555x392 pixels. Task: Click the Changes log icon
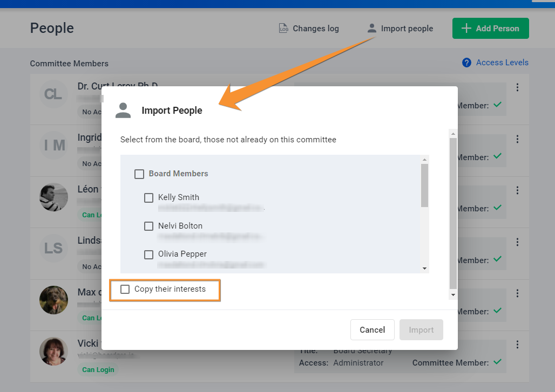[x=283, y=28]
